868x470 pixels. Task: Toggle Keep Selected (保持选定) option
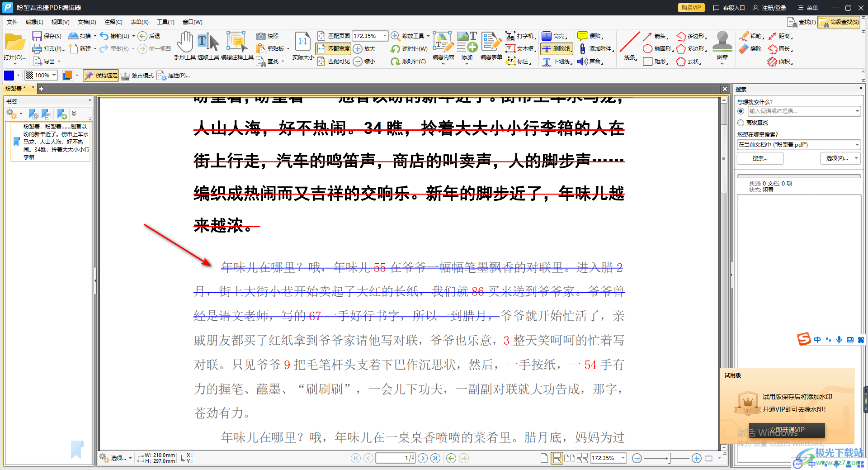101,76
